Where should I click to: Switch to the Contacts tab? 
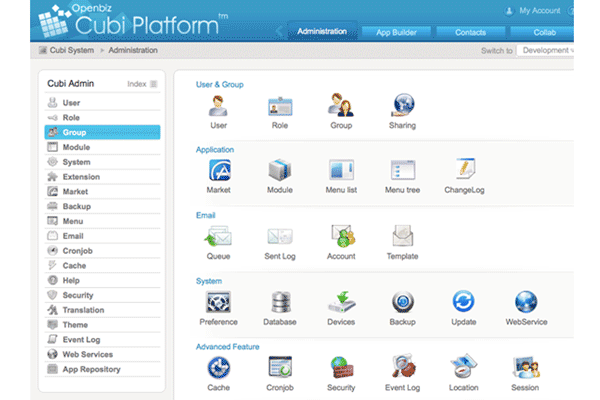coord(470,32)
